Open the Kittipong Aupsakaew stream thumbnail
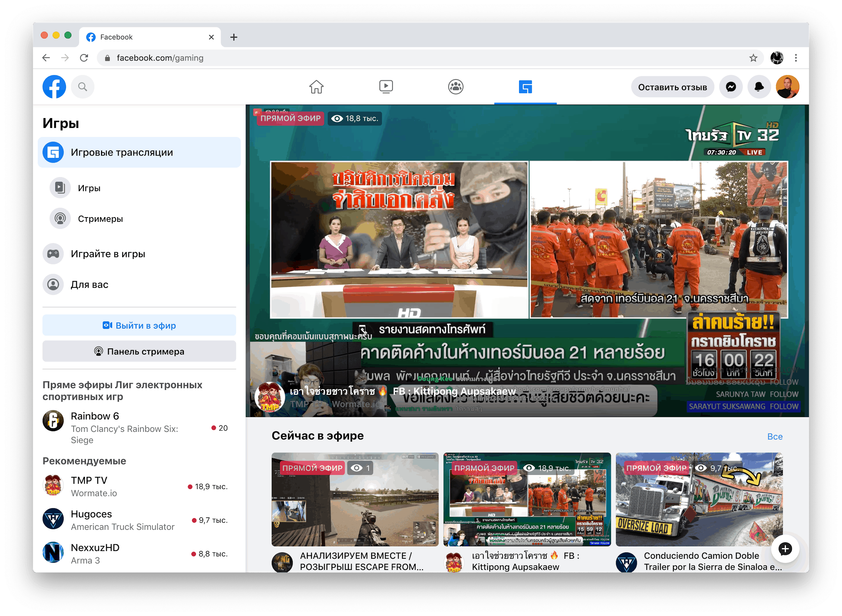Screen dimensions: 842x616 click(x=527, y=499)
